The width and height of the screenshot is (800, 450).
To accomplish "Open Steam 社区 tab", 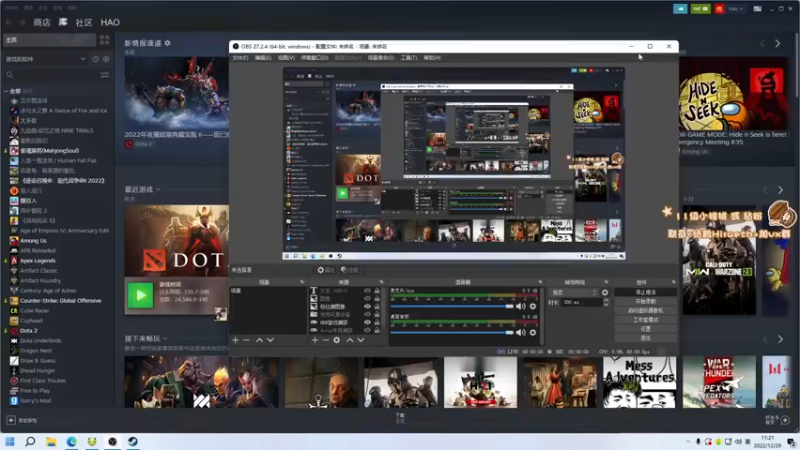I will point(84,22).
